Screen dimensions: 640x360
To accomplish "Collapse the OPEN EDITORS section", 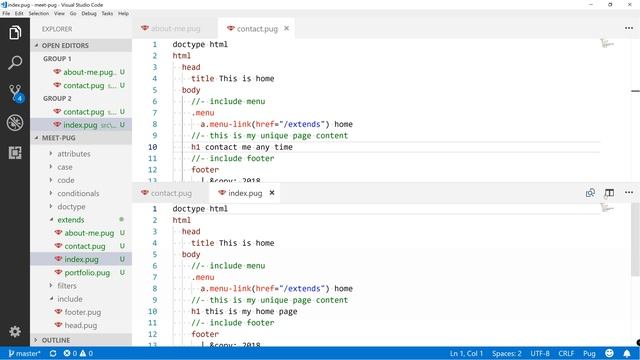I will pyautogui.click(x=81, y=45).
